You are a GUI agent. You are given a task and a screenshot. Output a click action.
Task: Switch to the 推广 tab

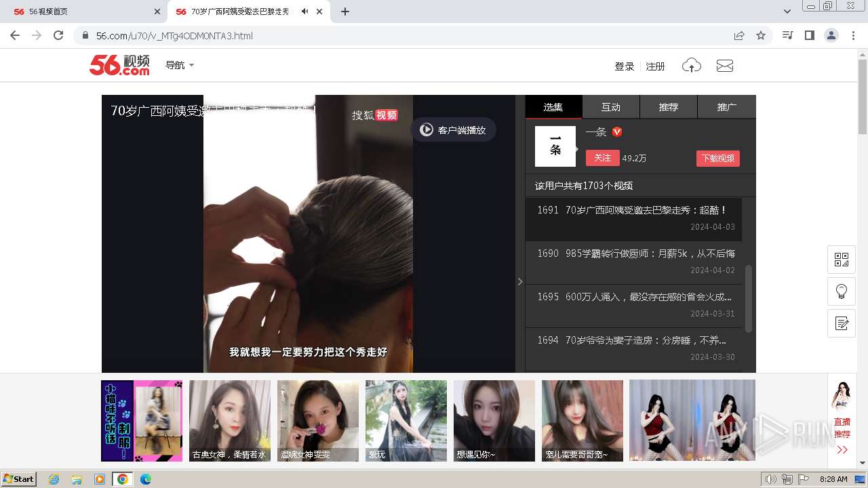click(727, 107)
